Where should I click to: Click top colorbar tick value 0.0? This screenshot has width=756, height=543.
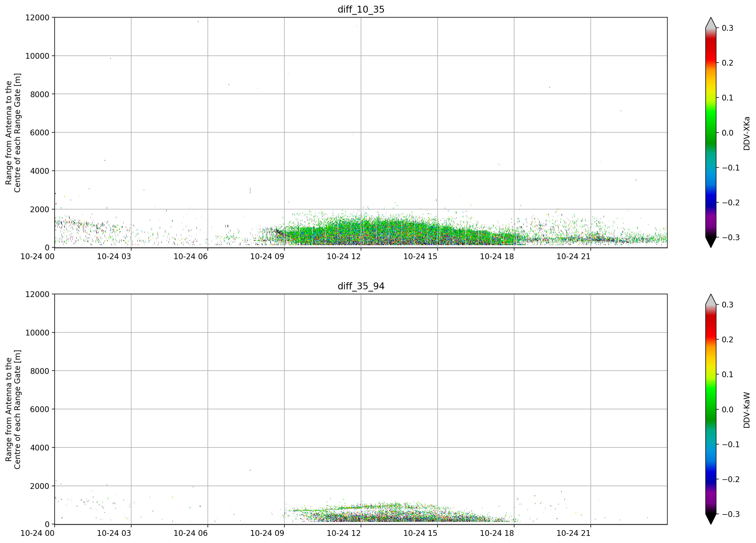pos(728,133)
